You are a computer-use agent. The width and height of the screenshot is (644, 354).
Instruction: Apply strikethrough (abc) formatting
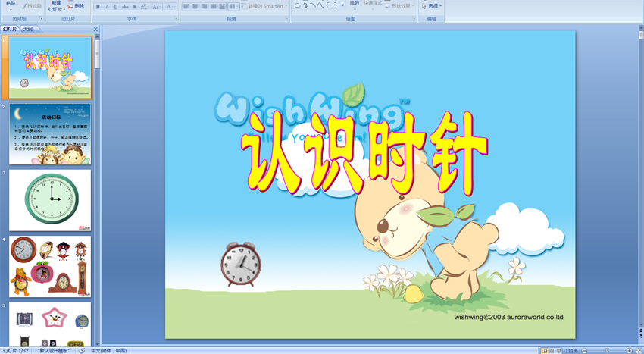125,7
